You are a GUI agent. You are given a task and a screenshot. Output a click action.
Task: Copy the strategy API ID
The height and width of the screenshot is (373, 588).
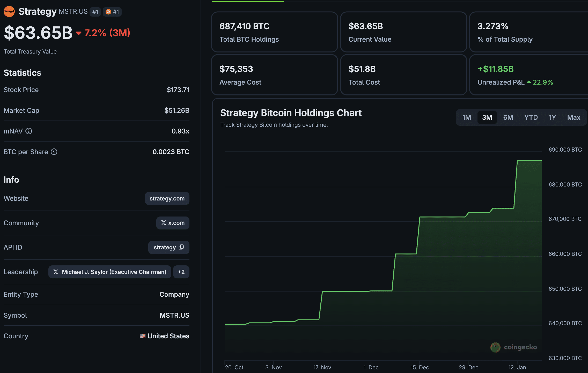[x=181, y=247]
